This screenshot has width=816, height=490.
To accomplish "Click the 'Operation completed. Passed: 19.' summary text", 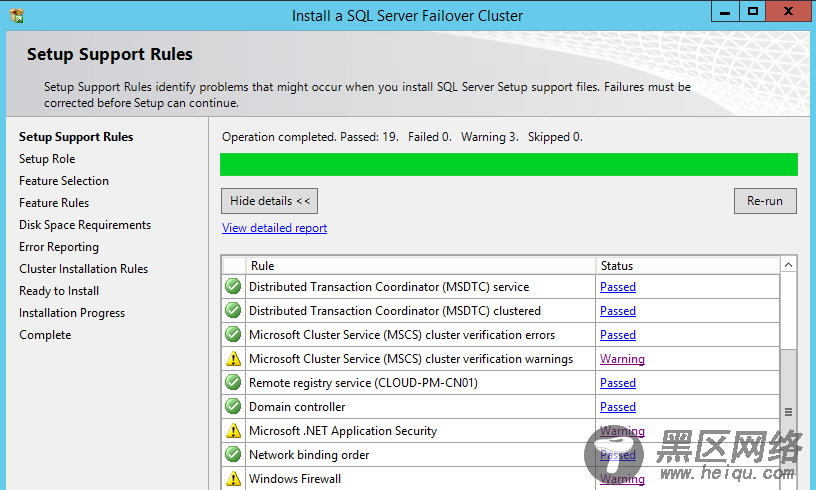I will pyautogui.click(x=310, y=137).
